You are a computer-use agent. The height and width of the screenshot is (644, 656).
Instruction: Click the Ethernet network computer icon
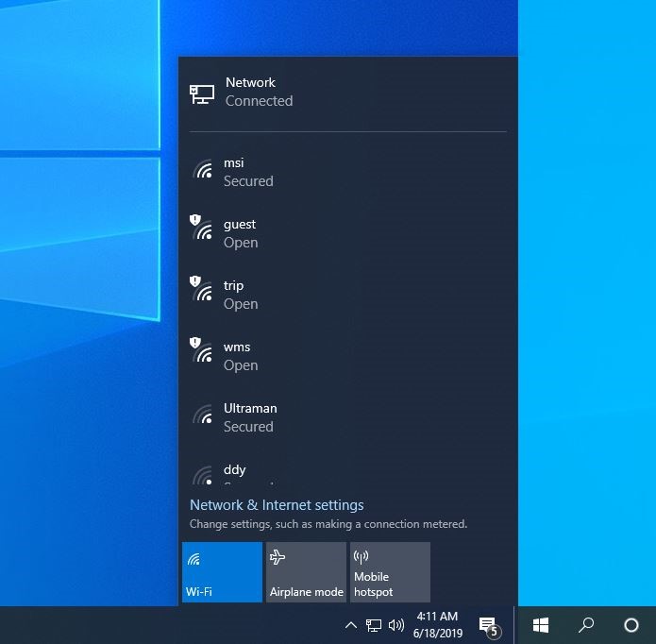202,93
